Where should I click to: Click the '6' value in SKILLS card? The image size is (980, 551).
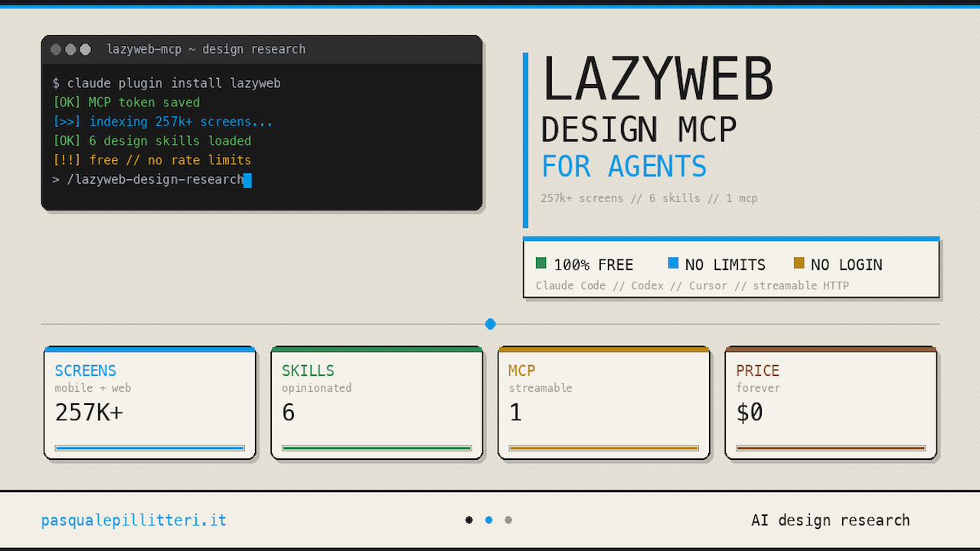(x=289, y=413)
